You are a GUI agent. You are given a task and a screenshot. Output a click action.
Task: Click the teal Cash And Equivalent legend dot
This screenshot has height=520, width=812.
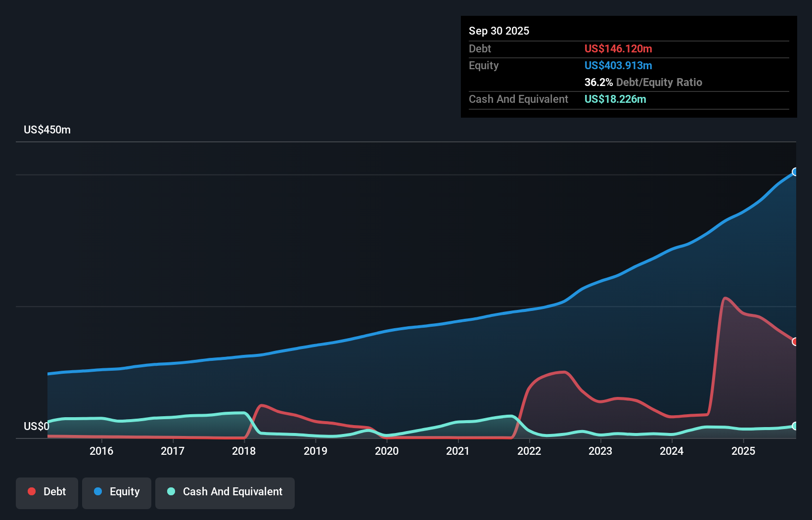pyautogui.click(x=171, y=491)
